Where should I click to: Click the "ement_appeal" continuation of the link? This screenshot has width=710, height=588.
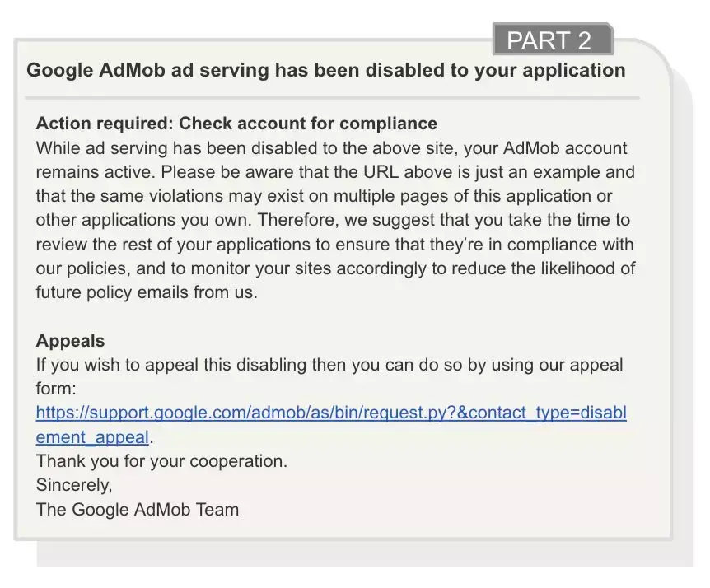click(x=92, y=437)
